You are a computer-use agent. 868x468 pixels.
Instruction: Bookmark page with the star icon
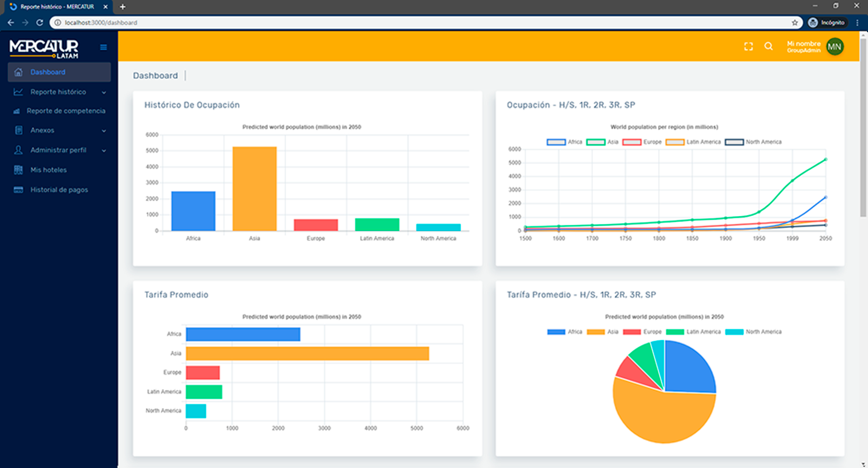794,23
